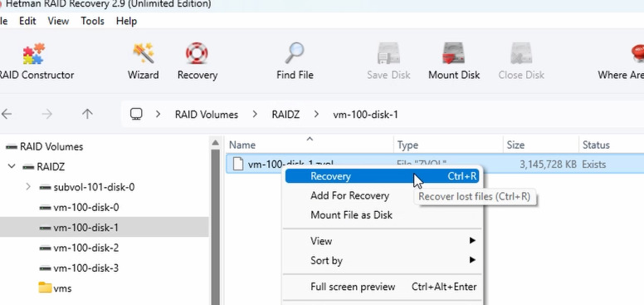Go forward with the right arrow
Viewport: 644px width, 305px height.
tap(46, 114)
